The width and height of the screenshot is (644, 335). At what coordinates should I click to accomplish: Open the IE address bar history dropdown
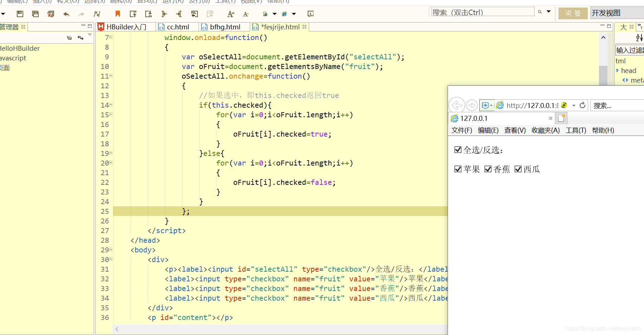pos(574,105)
